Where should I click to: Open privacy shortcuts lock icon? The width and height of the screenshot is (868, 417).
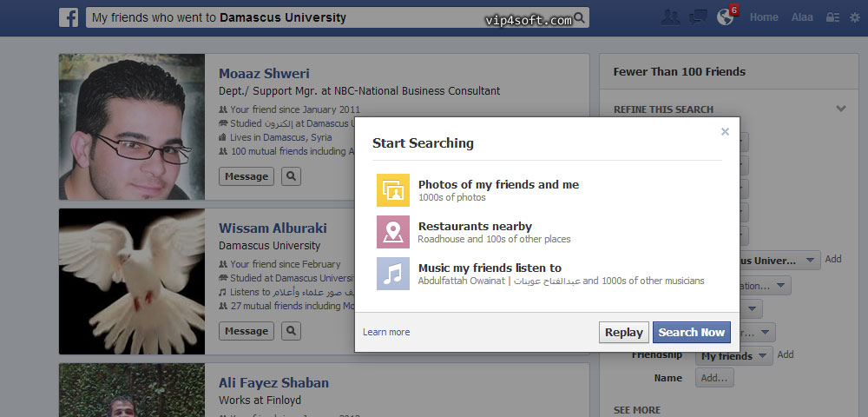(x=832, y=17)
